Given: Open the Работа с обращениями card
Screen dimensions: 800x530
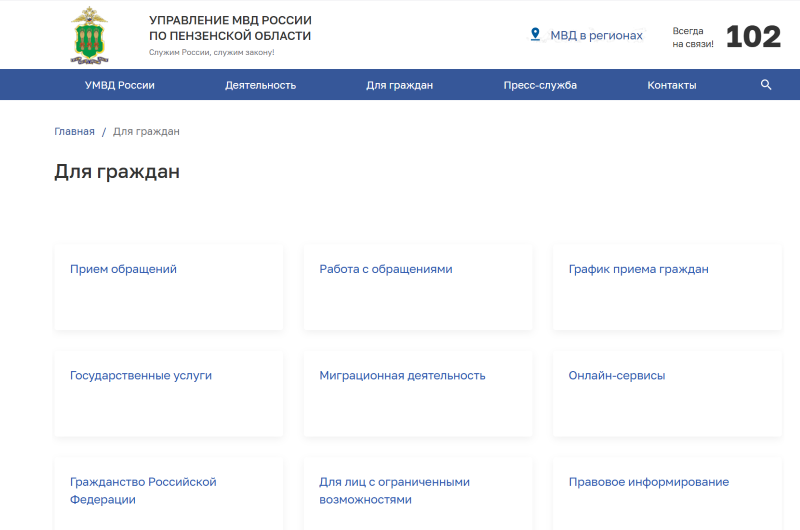Looking at the screenshot, I should tap(386, 269).
